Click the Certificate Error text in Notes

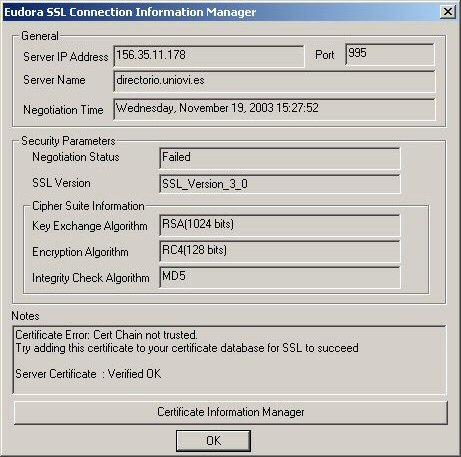pyautogui.click(x=106, y=335)
